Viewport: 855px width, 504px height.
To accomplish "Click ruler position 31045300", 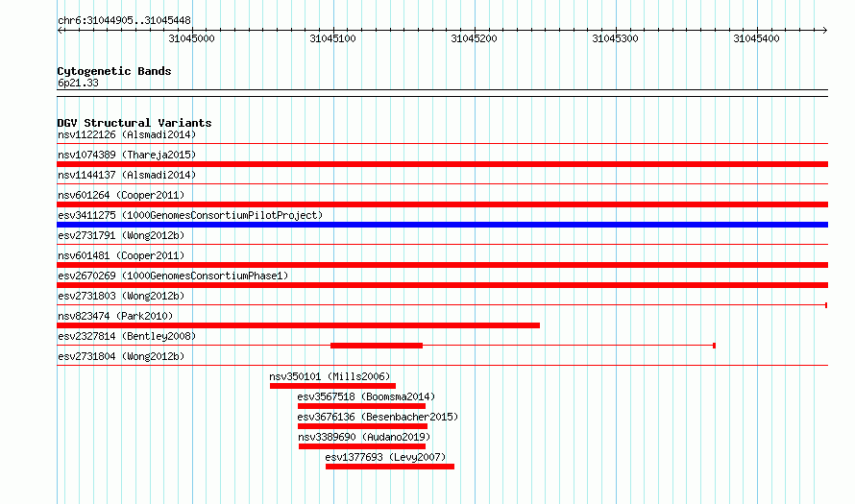I will coord(615,38).
